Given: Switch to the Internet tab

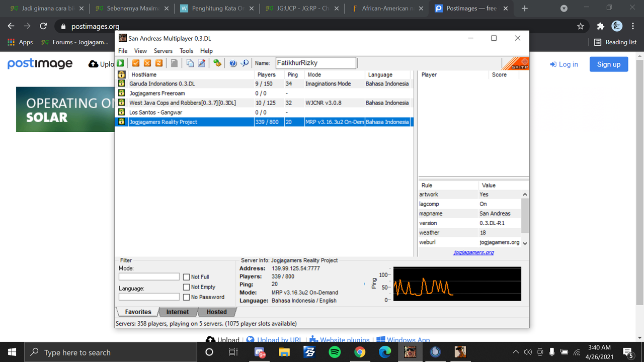Looking at the screenshot, I should (178, 312).
